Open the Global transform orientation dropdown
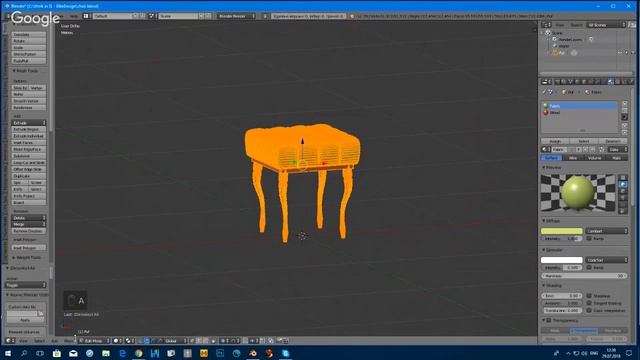Image resolution: width=640 pixels, height=360 pixels. point(172,340)
